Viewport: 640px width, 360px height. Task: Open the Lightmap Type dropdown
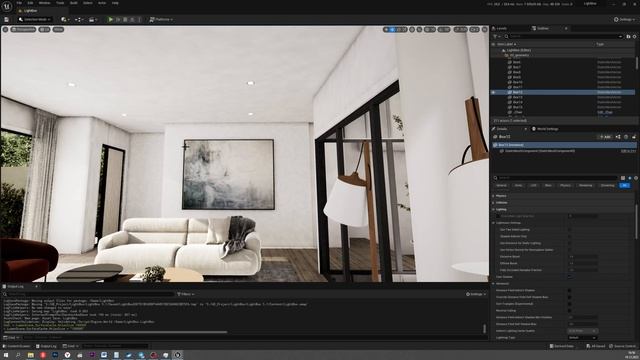click(582, 338)
